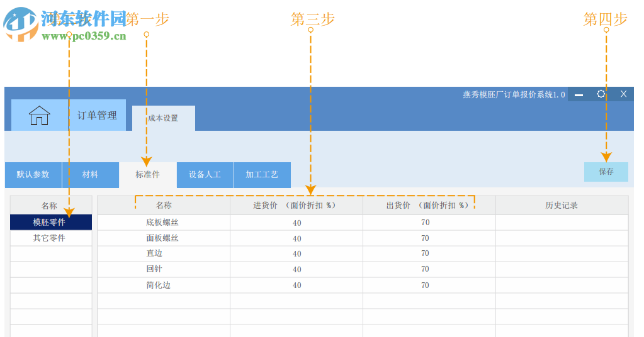This screenshot has width=644, height=337.
Task: Open the 加工工艺 sub-tab
Action: 262,175
